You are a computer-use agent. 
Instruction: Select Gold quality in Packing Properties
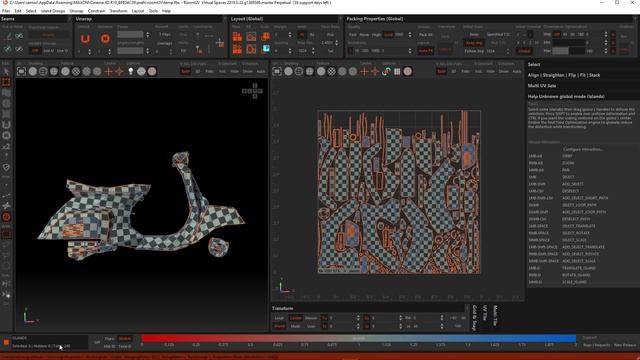[388, 35]
